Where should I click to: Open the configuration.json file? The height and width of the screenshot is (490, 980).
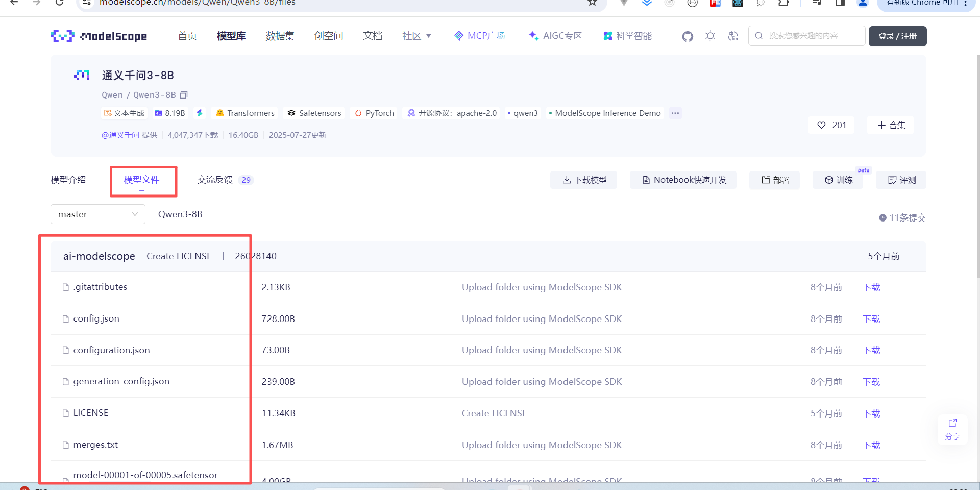[111, 350]
